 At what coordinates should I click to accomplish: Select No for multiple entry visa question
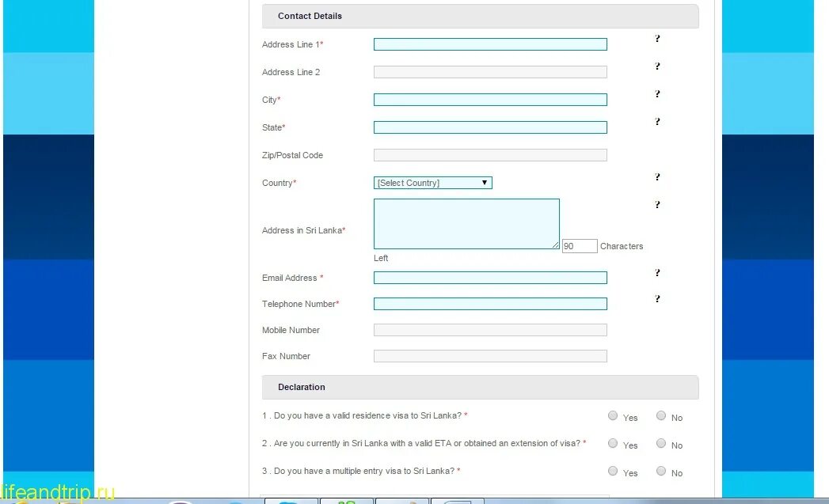[x=661, y=470]
